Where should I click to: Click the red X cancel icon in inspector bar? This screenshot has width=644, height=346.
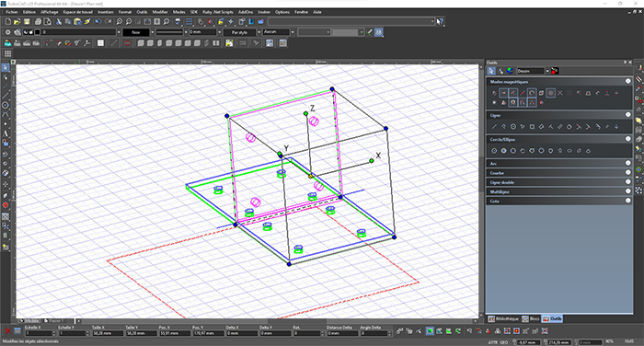coord(7,330)
